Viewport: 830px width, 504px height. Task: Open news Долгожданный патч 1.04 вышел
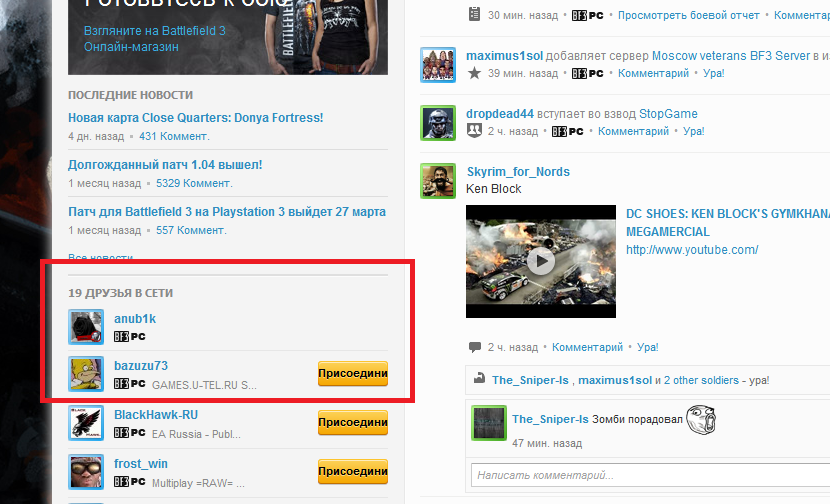tap(165, 165)
